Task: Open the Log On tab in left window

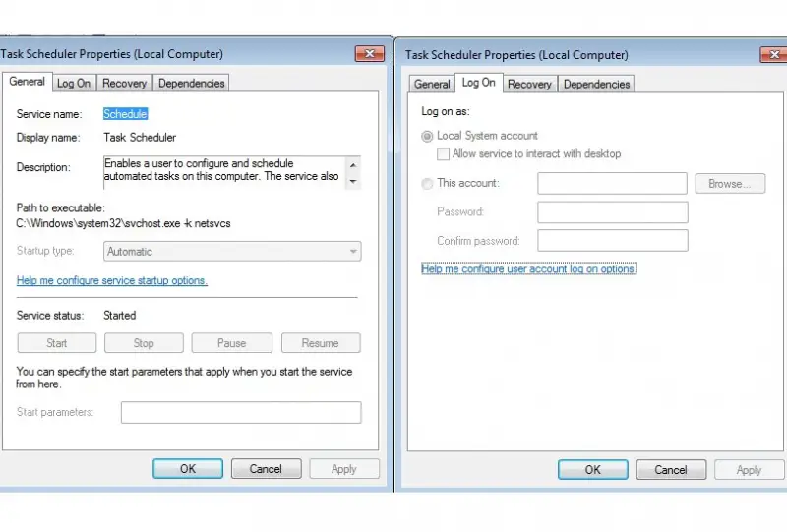Action: click(74, 84)
